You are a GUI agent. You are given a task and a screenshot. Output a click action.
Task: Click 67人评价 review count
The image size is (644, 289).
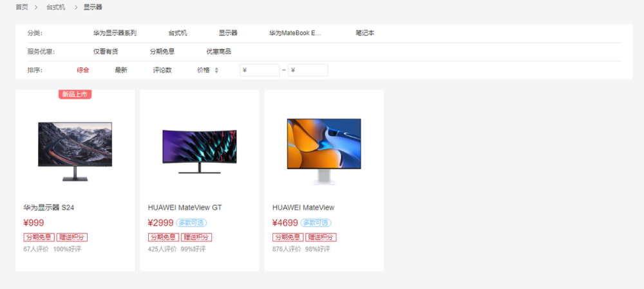(36, 250)
